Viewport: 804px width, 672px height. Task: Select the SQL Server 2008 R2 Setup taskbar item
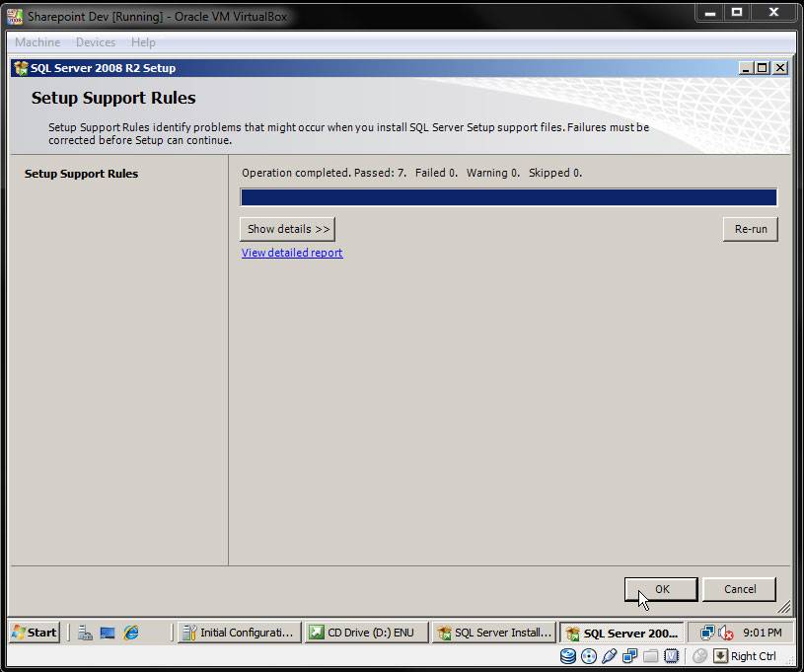pyautogui.click(x=621, y=633)
